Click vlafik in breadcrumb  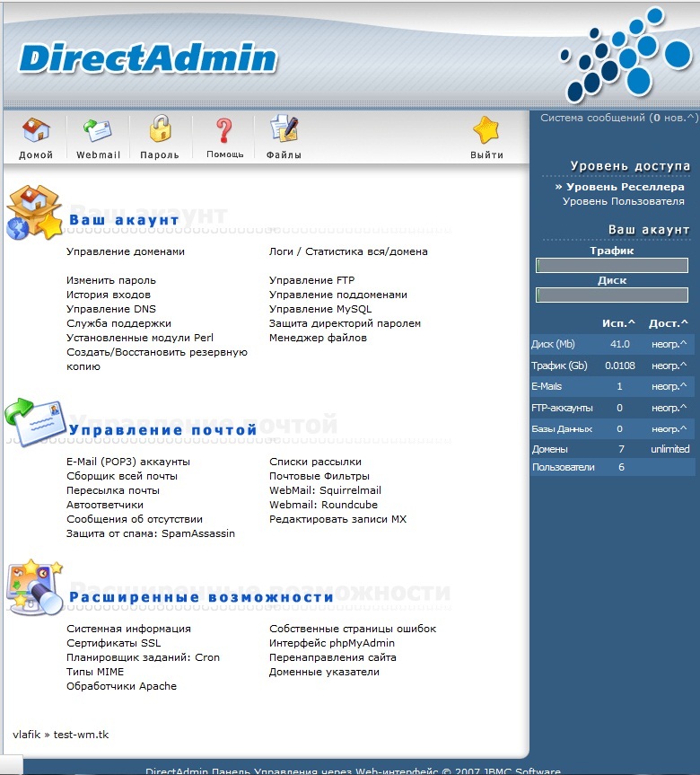(27, 735)
